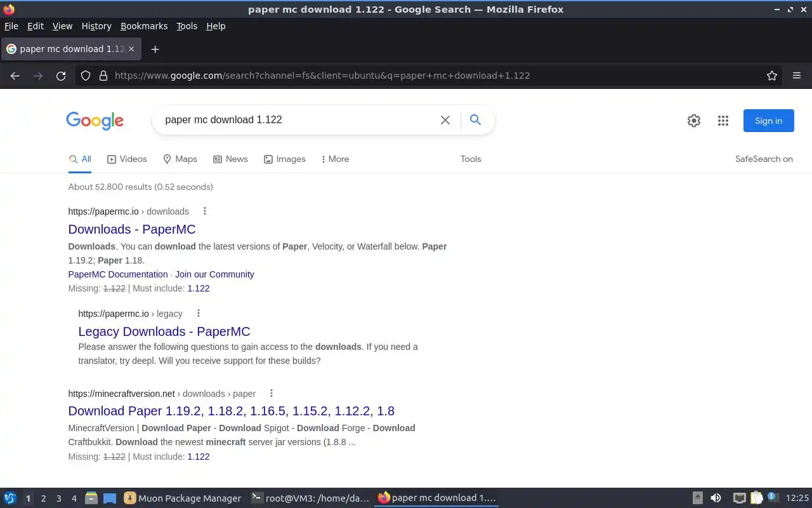
Task: Open the File menu
Action: pyautogui.click(x=11, y=26)
